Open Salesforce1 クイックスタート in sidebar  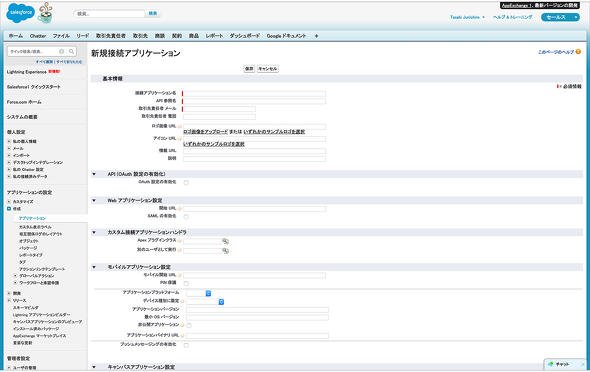[x=33, y=87]
